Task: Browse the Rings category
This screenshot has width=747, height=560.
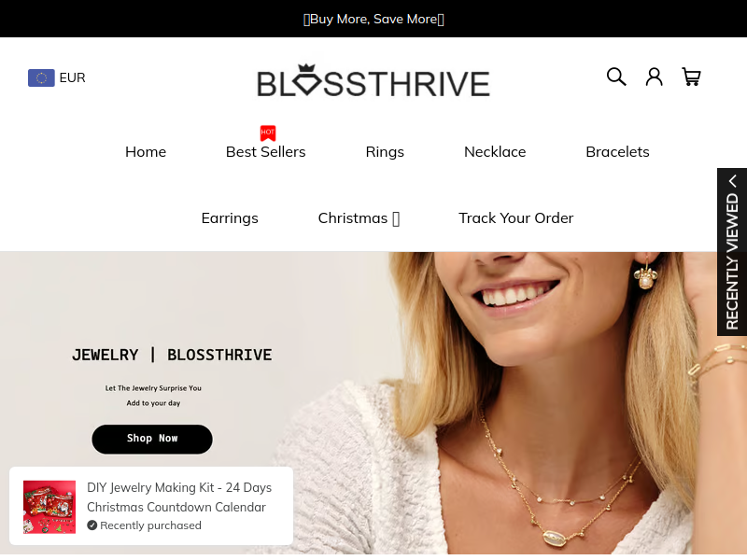Action: tap(385, 152)
